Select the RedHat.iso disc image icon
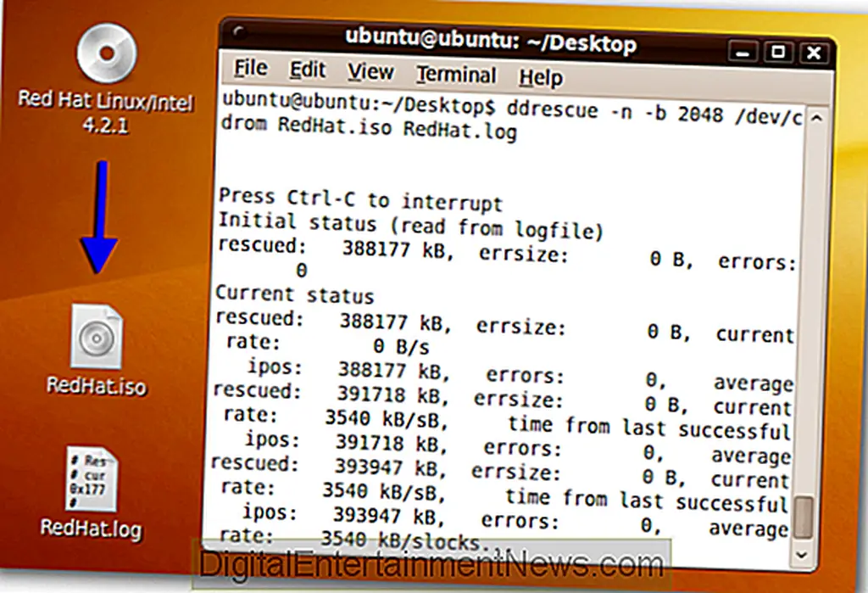 coord(96,337)
